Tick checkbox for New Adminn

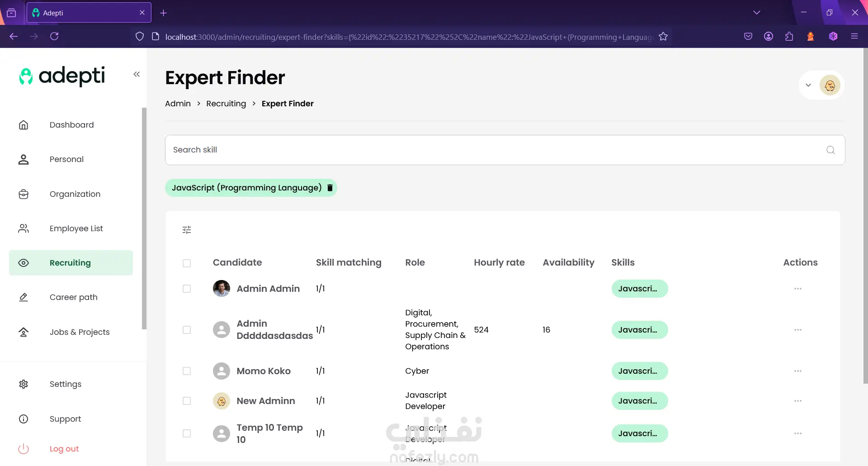pos(187,401)
